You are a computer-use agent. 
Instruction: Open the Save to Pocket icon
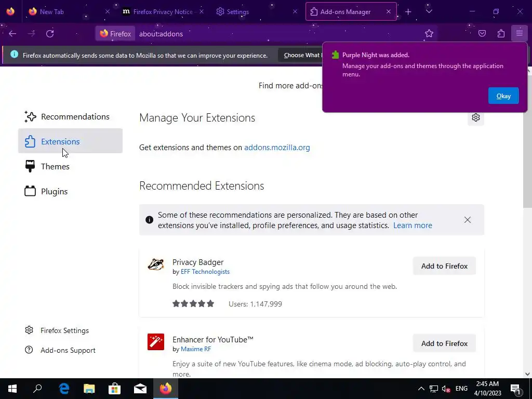pos(482,33)
